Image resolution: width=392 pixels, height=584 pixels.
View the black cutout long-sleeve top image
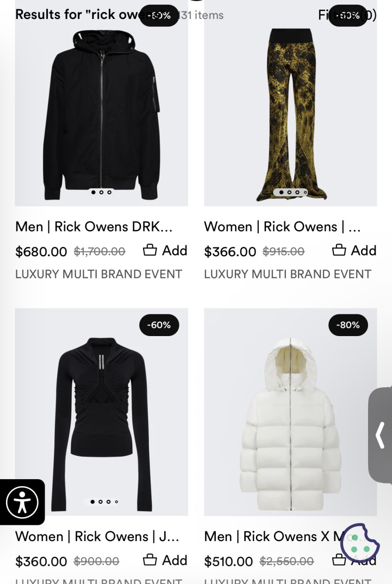(101, 412)
